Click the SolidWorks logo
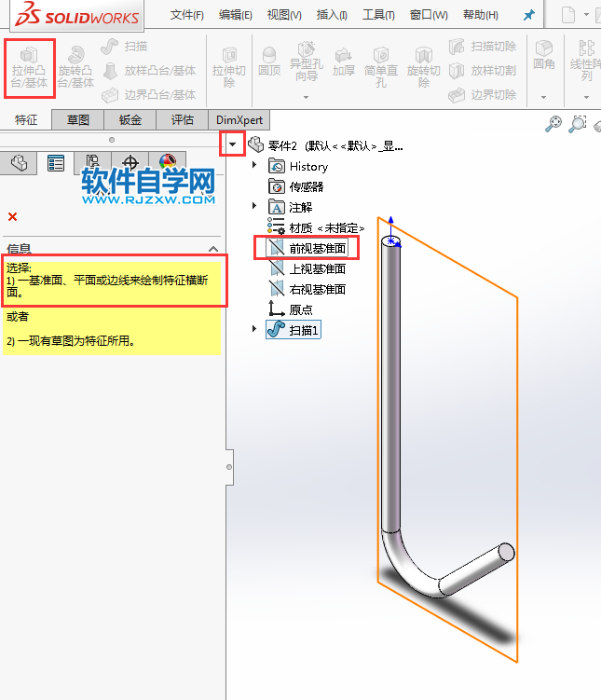The height and width of the screenshot is (700, 601). pos(76,15)
